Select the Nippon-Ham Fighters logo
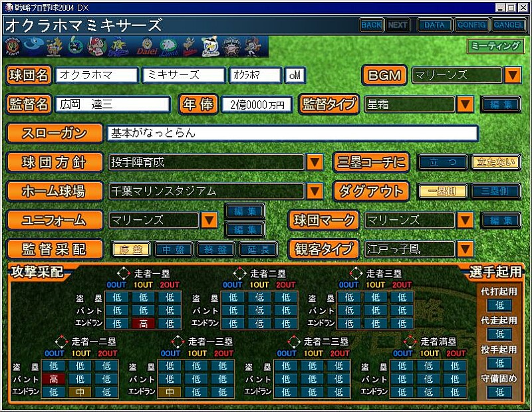Image resolution: width=532 pixels, height=412 pixels. click(231, 47)
